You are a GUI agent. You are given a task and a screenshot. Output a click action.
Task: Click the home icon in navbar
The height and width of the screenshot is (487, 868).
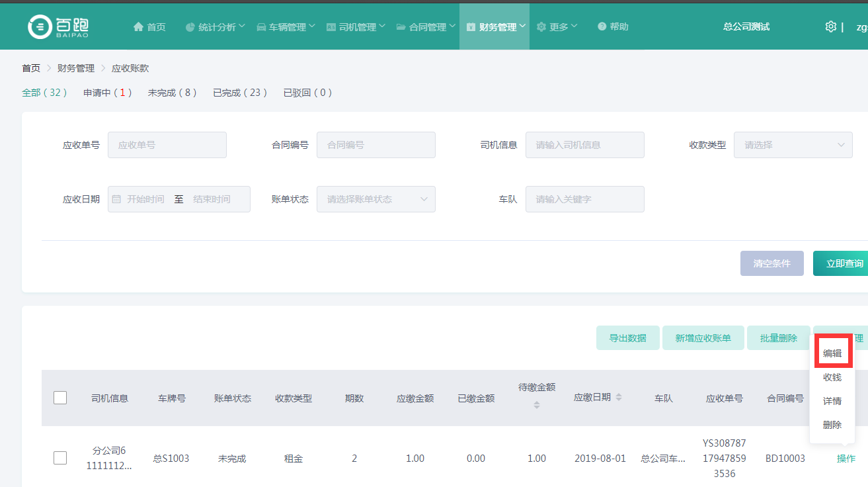click(138, 27)
